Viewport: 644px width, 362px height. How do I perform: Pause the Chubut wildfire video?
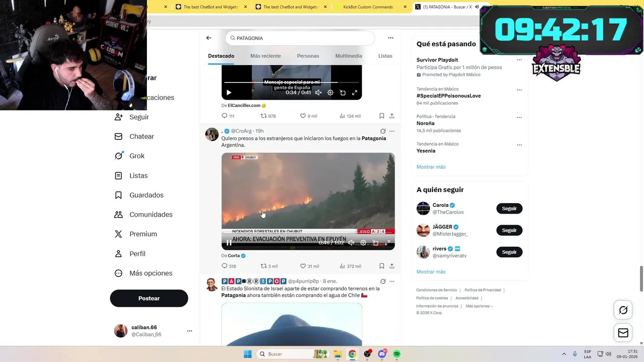tap(229, 243)
